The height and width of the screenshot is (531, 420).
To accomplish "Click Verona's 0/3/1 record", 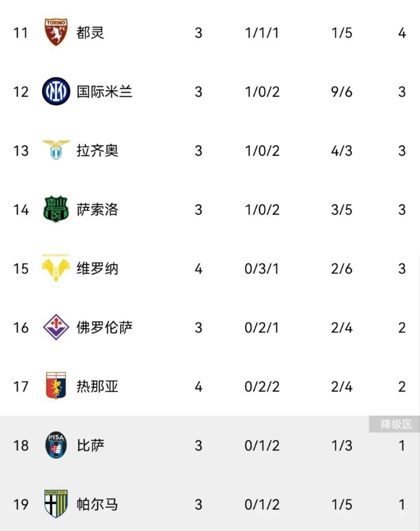I will click(x=262, y=269).
